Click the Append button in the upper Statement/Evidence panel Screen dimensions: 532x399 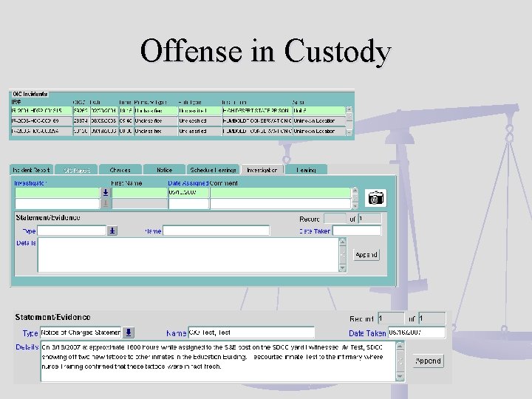tap(366, 254)
